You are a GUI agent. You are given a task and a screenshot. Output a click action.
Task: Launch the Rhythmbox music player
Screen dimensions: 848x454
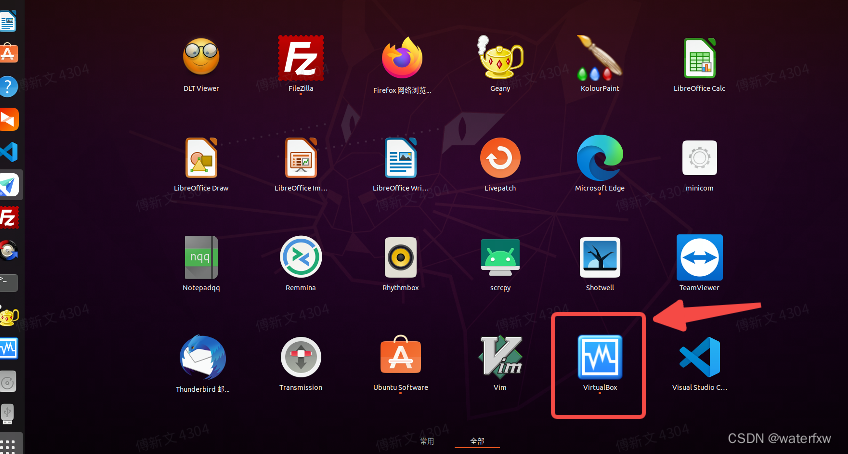point(401,257)
